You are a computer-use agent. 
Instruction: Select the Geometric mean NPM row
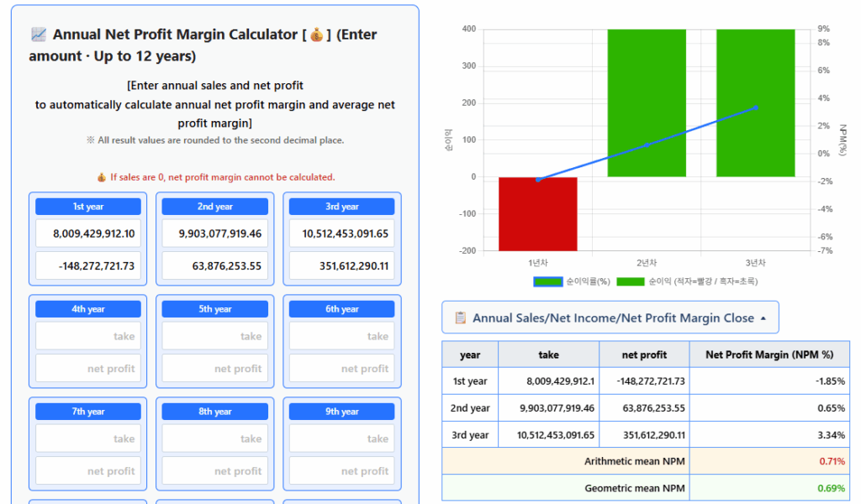coord(645,488)
